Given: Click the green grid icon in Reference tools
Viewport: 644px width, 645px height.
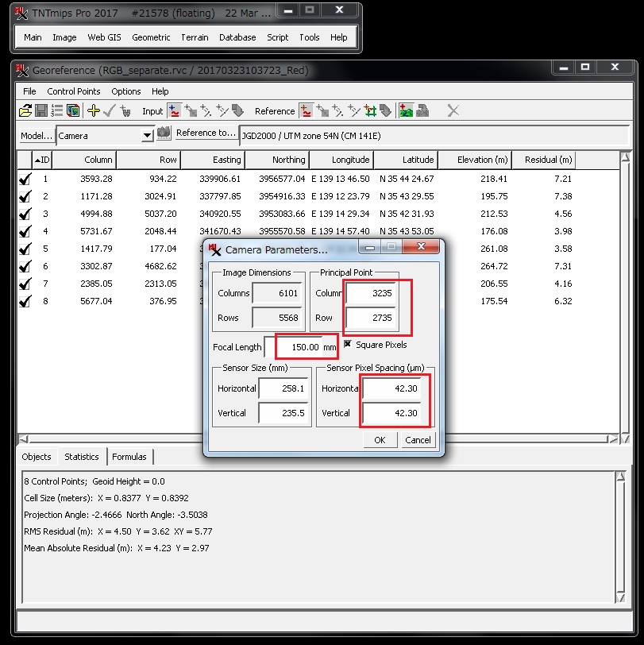Looking at the screenshot, I should pyautogui.click(x=370, y=111).
